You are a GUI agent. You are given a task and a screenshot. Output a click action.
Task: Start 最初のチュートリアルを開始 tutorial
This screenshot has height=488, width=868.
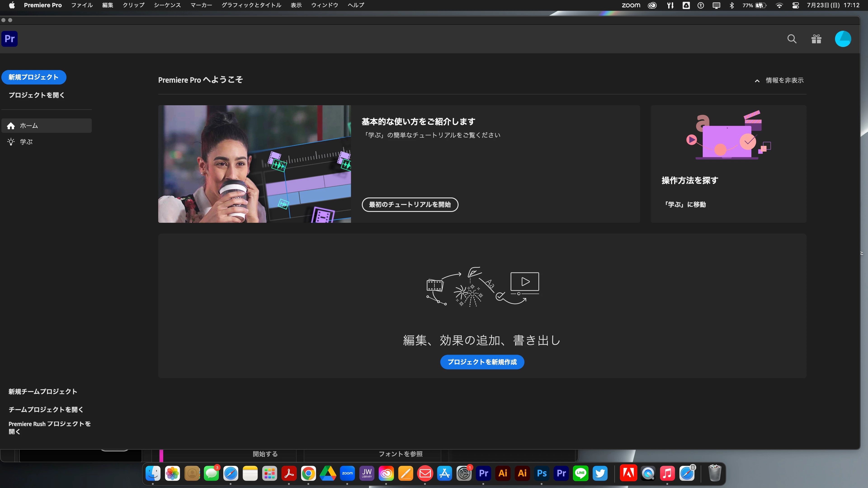pos(410,204)
